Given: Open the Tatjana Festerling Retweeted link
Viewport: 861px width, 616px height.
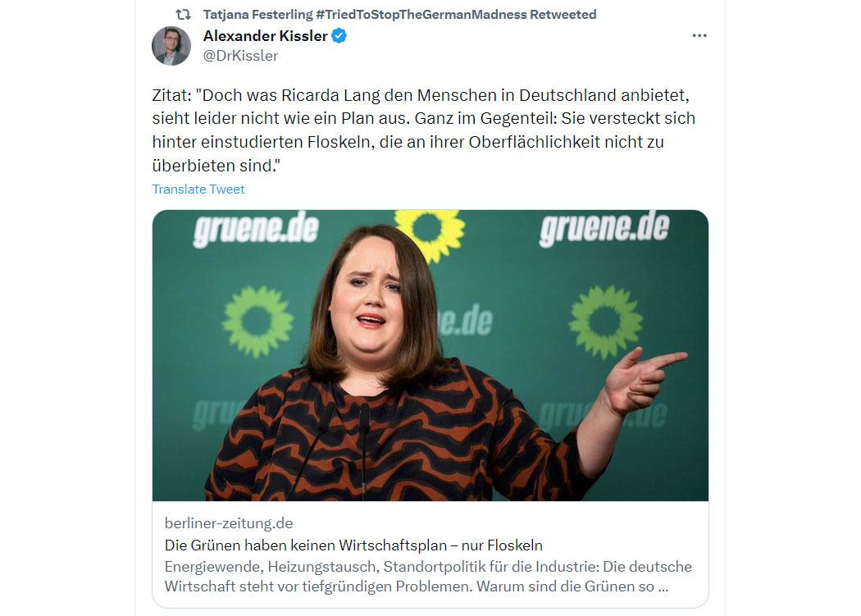Looking at the screenshot, I should 399,14.
